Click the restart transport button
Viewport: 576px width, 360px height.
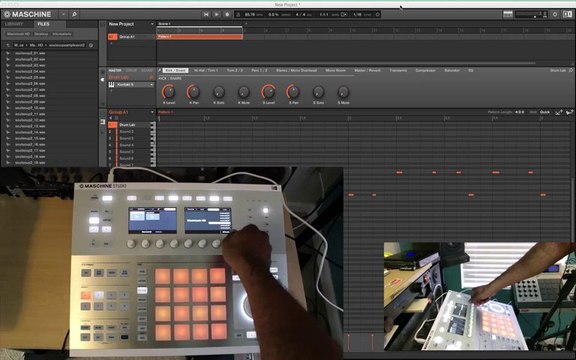coord(206,14)
